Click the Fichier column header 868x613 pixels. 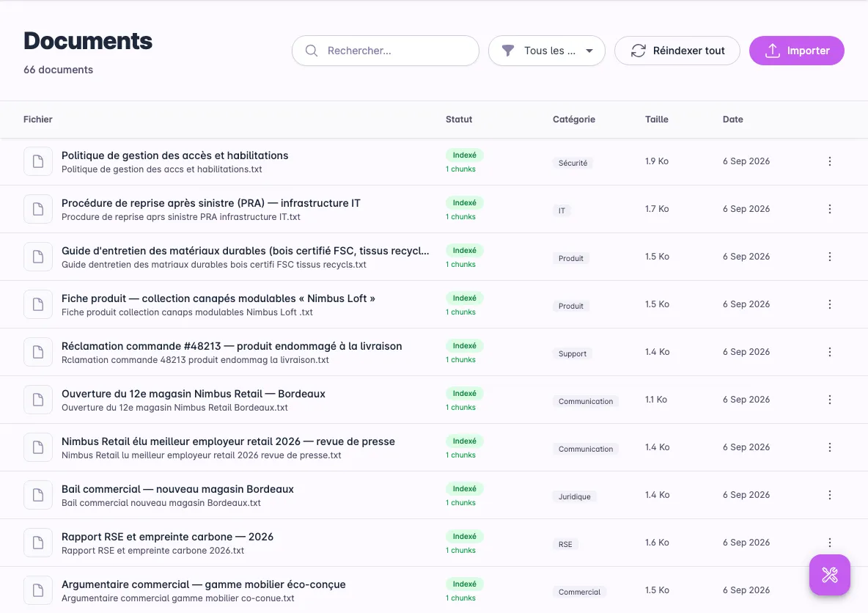pos(37,119)
